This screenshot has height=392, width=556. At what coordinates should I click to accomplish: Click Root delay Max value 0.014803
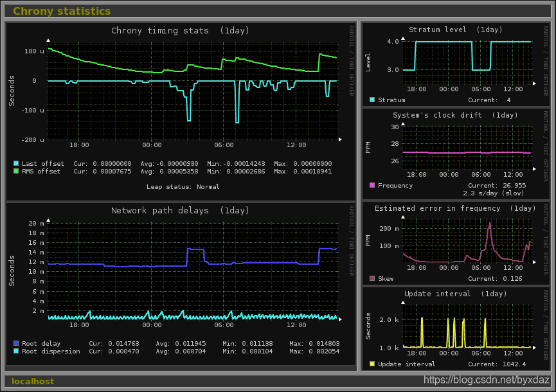click(324, 343)
